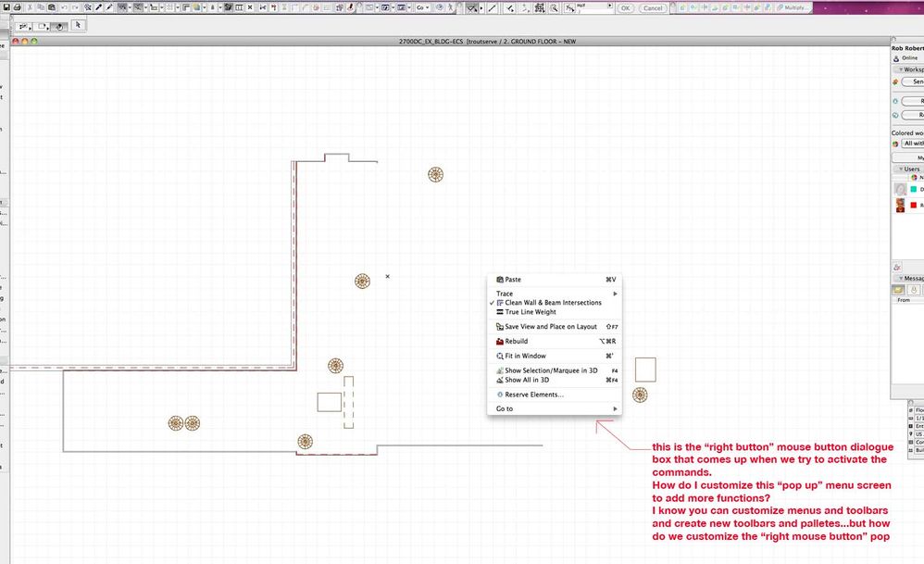Open the Trace submenu in context menu
Image resolution: width=924 pixels, height=564 pixels.
(554, 294)
